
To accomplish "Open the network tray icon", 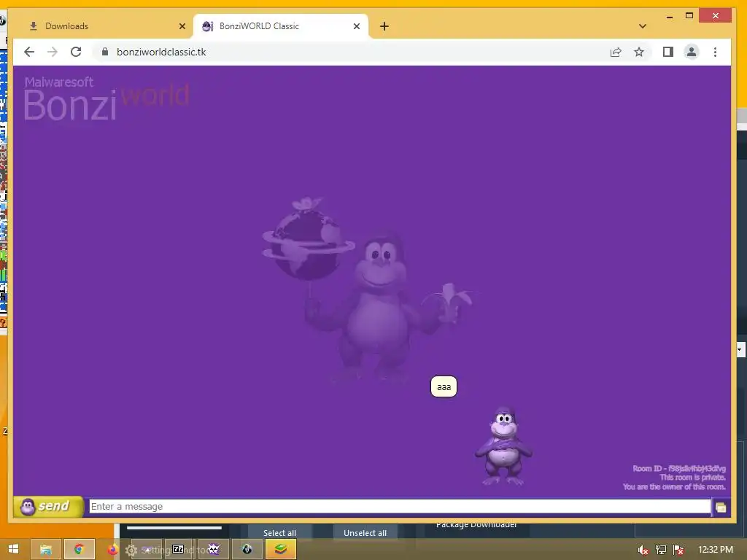I will 661,550.
